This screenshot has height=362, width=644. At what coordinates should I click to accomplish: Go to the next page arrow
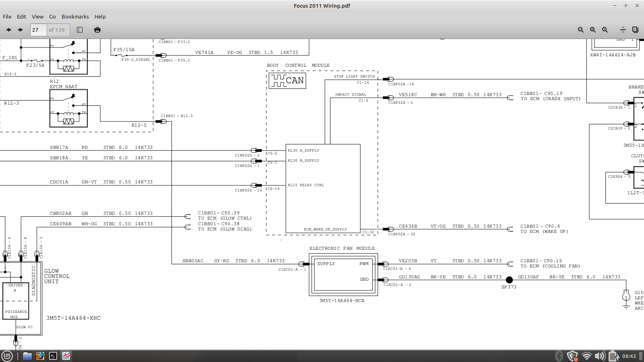coord(21,30)
